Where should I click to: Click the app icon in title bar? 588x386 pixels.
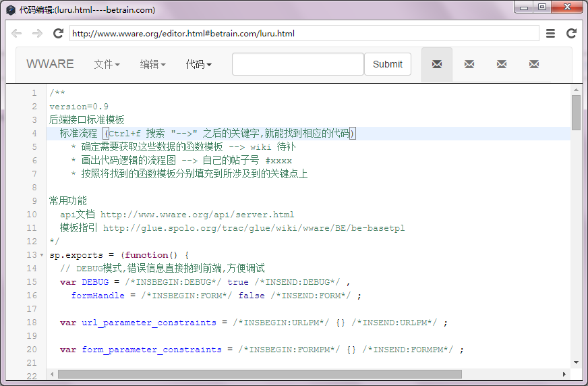pos(11,9)
